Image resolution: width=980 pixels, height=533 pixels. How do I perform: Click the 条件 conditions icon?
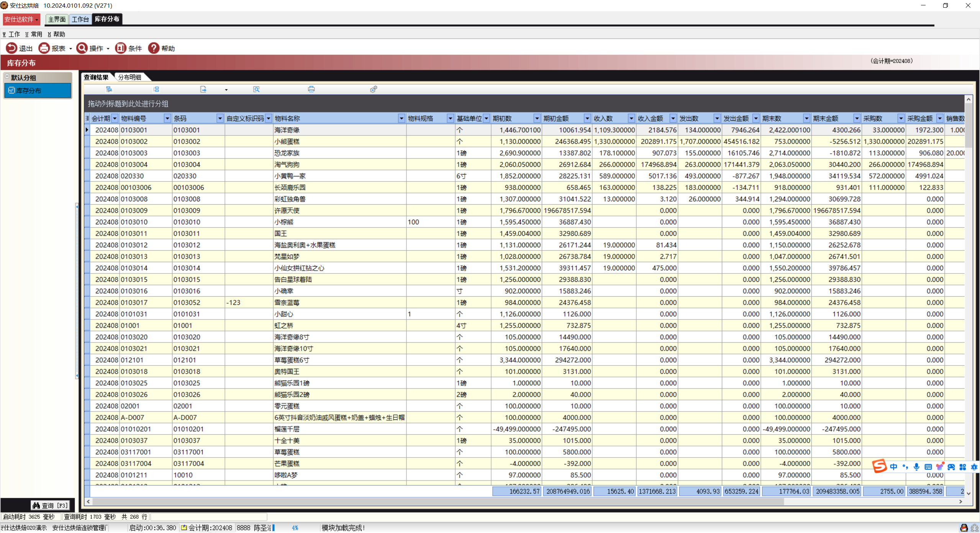pyautogui.click(x=121, y=48)
